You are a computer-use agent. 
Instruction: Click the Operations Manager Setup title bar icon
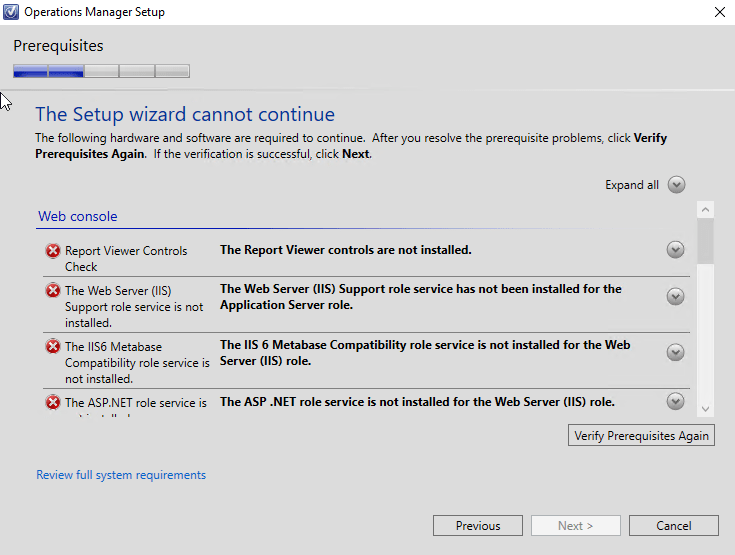(11, 12)
